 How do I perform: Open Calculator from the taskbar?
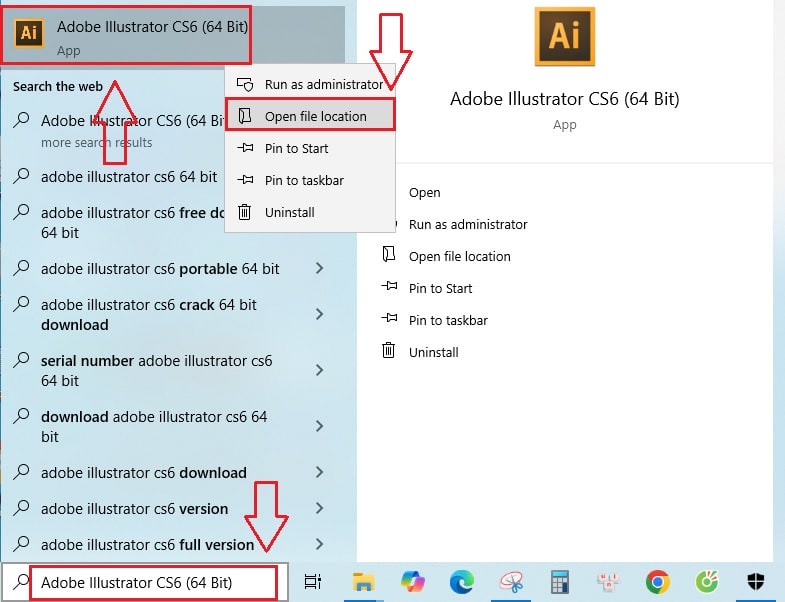(x=559, y=582)
